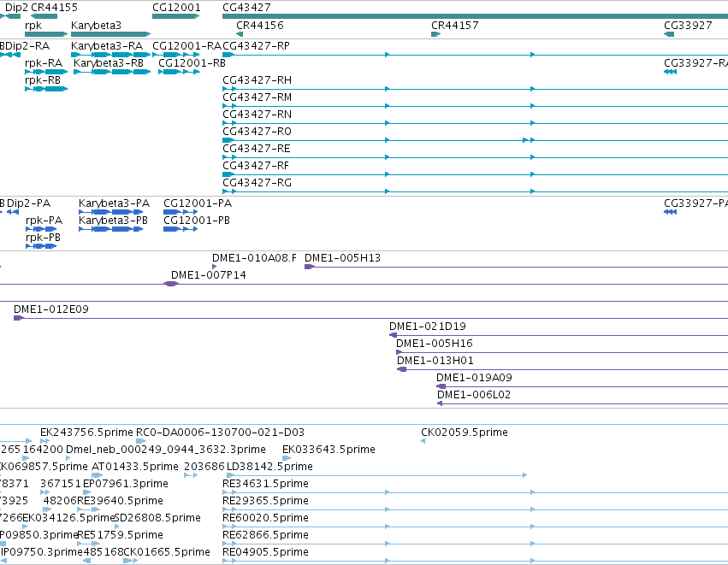Select the AT01433.5prime EST

(135, 467)
